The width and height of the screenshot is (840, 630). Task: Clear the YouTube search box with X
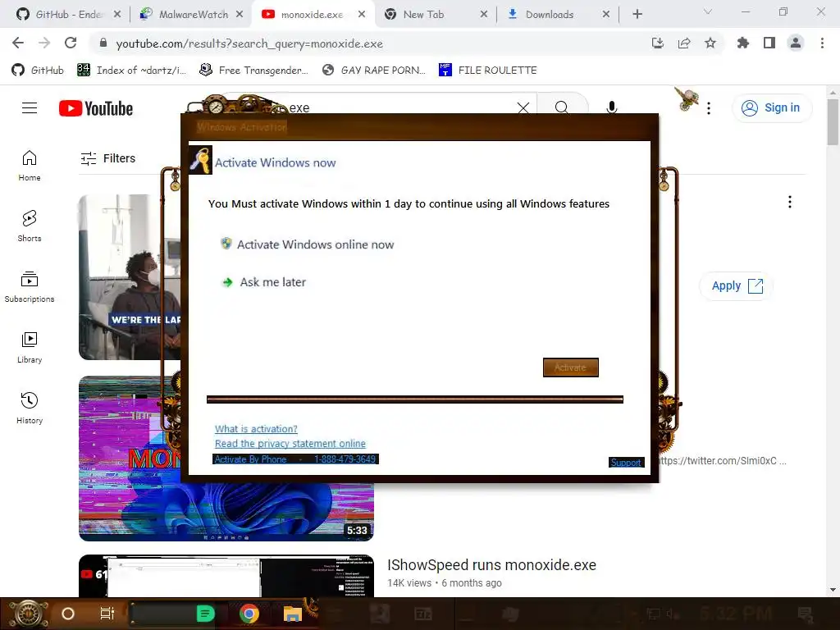click(x=523, y=108)
